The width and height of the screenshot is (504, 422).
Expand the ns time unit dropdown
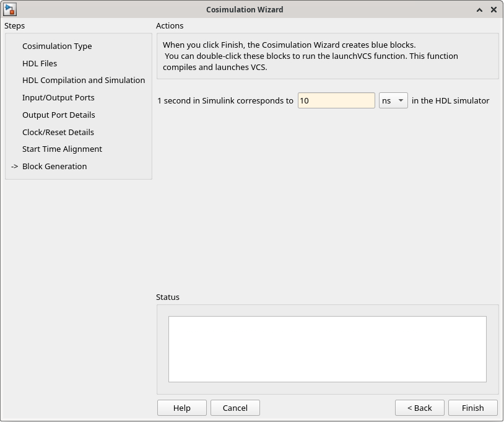point(393,100)
